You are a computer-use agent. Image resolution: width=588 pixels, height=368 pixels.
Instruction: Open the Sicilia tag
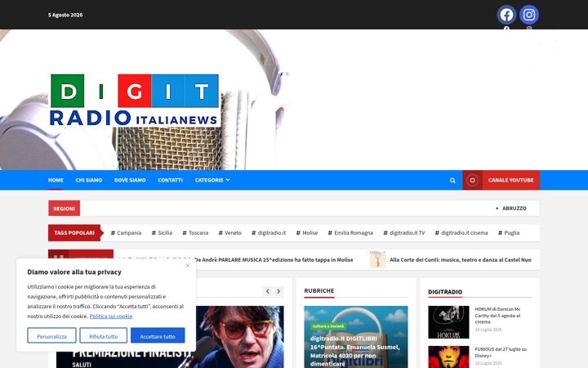(162, 233)
